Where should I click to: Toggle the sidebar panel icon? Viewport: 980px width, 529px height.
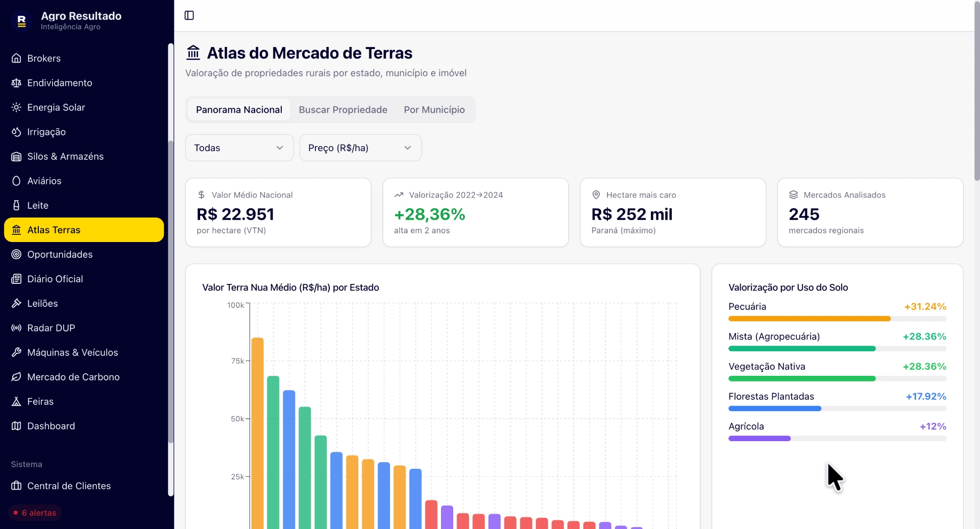point(189,15)
